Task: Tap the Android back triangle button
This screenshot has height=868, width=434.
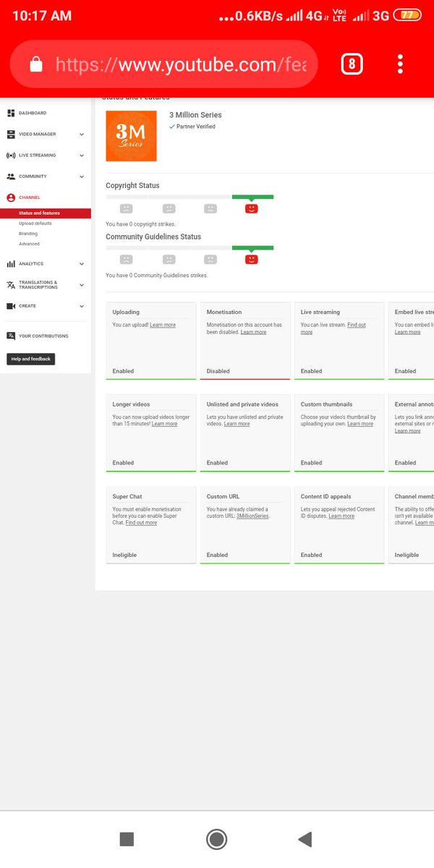Action: [x=305, y=839]
